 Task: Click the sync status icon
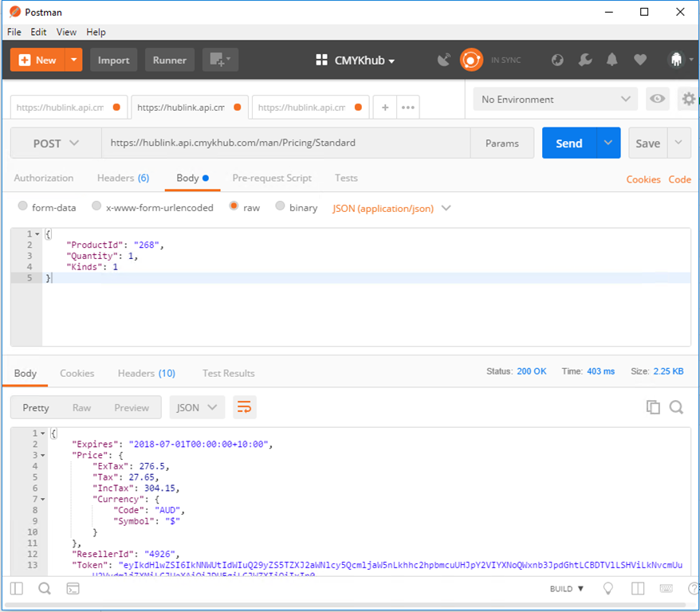(471, 60)
